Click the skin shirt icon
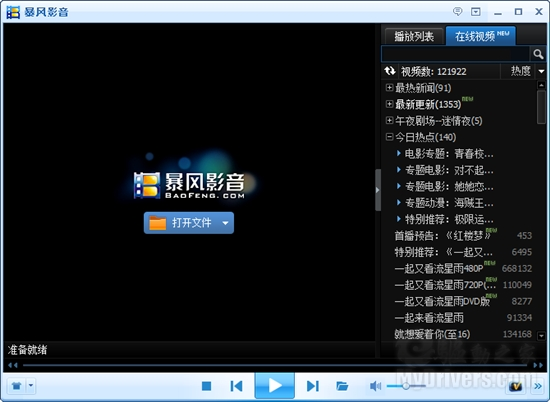 16,386
